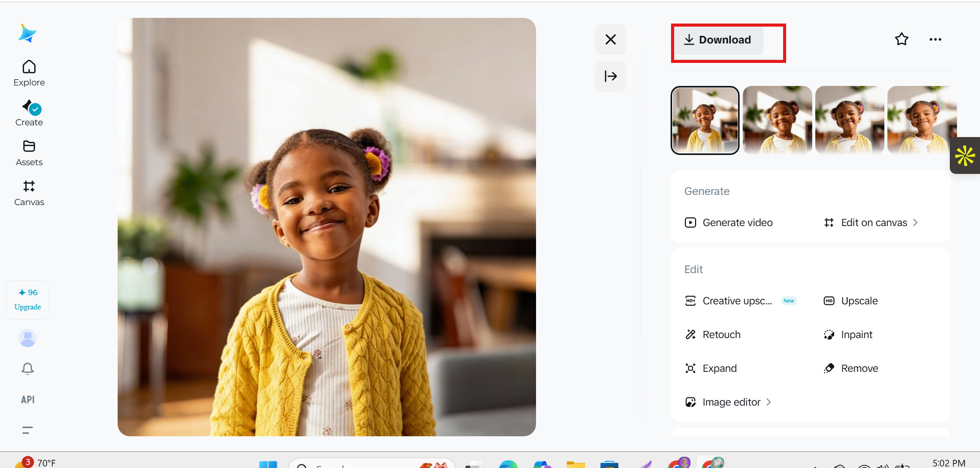Select the first image variation thumbnail
Screen dimensions: 980x468
(x=705, y=120)
